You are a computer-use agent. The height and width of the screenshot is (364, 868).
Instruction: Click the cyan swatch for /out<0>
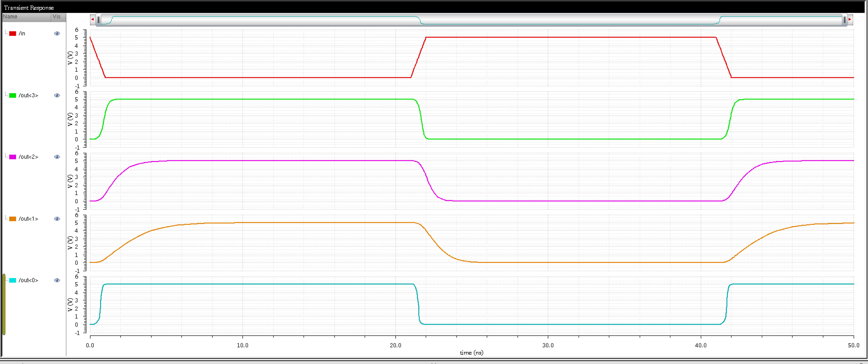[x=13, y=280]
